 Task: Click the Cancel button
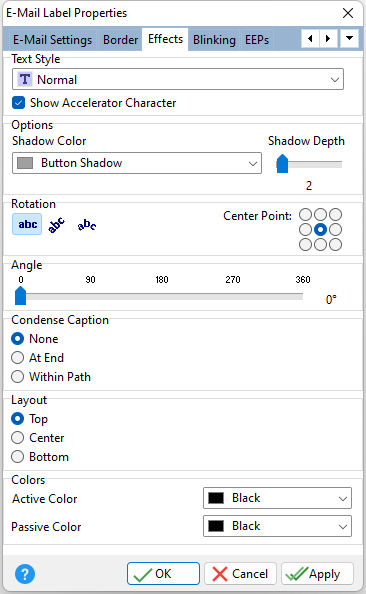[x=240, y=574]
